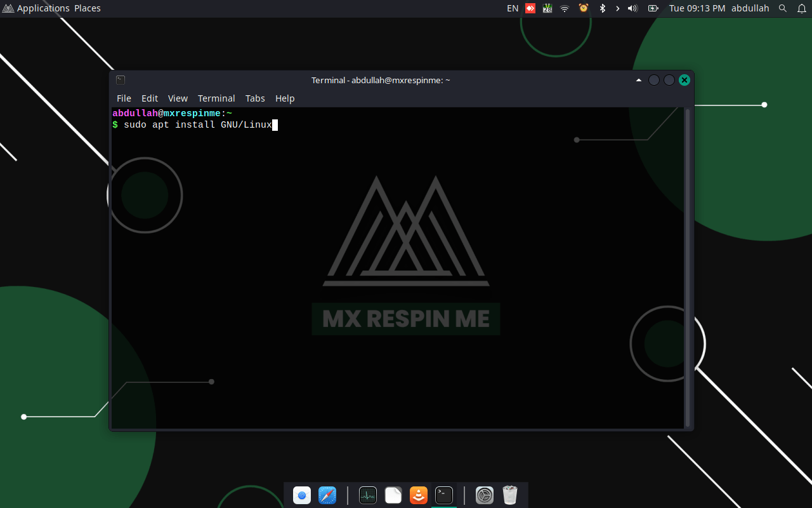
Task: Expand the hidden tray icons arrow
Action: click(617, 8)
